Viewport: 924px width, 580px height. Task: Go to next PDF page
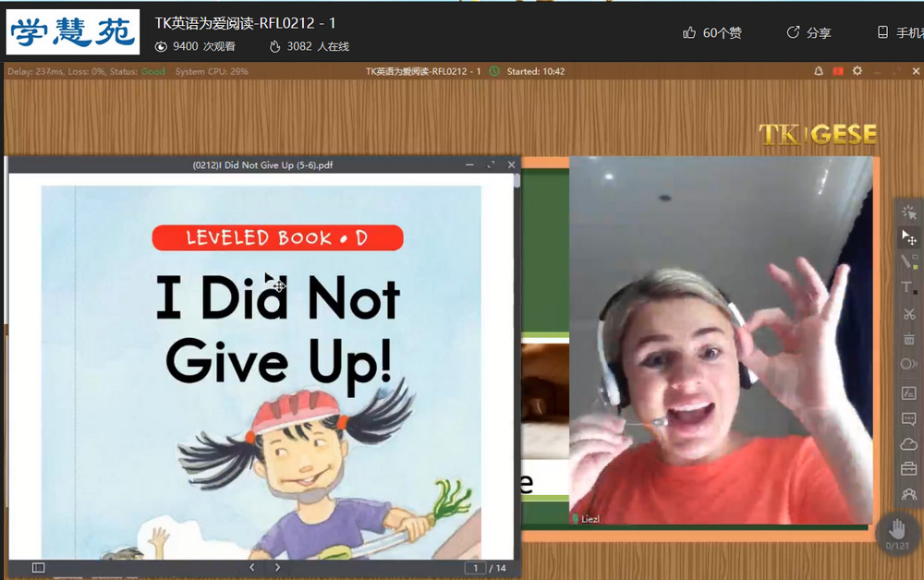[277, 568]
